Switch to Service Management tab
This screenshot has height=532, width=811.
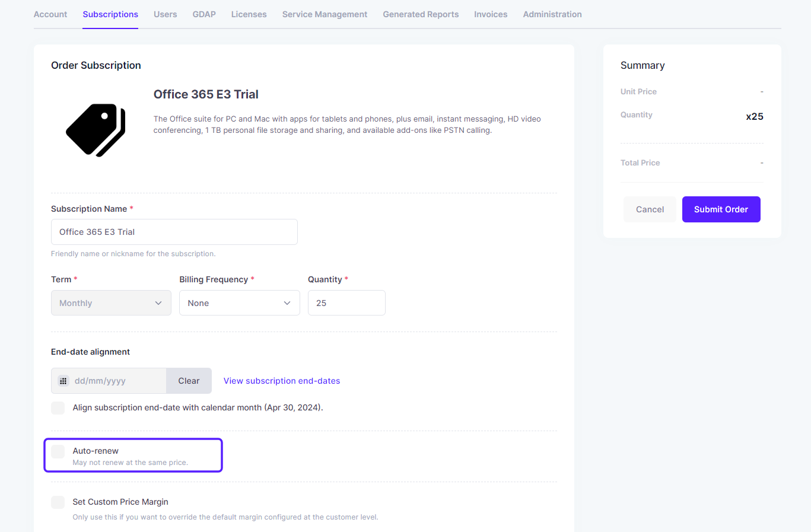point(325,14)
